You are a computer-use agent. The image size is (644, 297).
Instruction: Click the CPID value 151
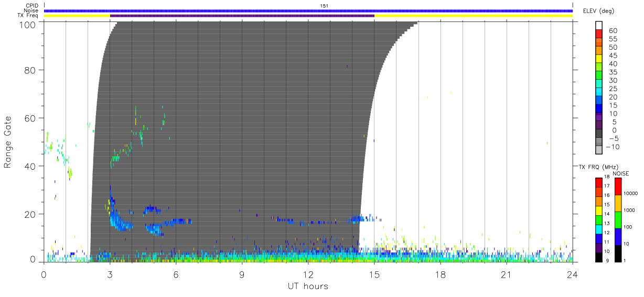(x=325, y=5)
